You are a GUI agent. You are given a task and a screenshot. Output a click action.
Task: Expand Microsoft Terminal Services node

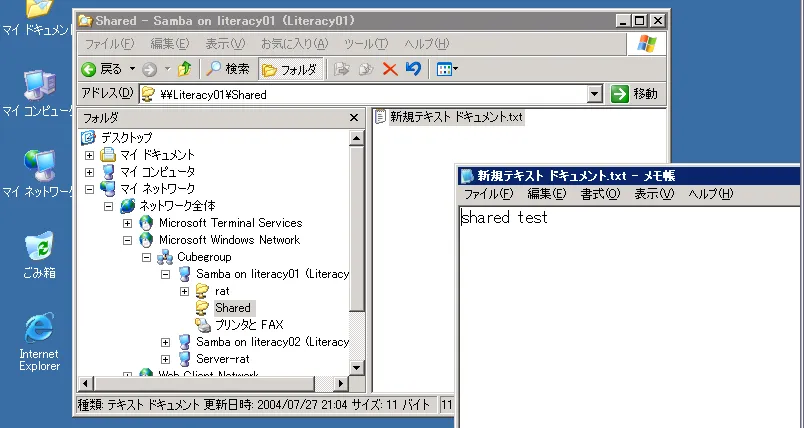[127, 223]
